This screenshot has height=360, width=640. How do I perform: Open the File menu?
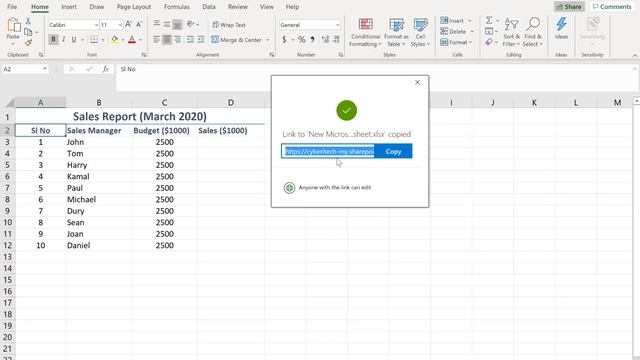coord(12,7)
